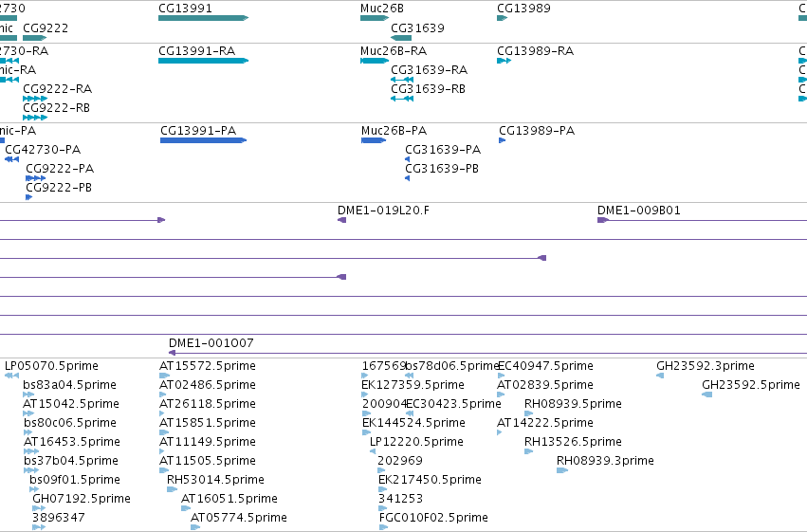Click the bs83a04.5prime EST label

(x=69, y=385)
